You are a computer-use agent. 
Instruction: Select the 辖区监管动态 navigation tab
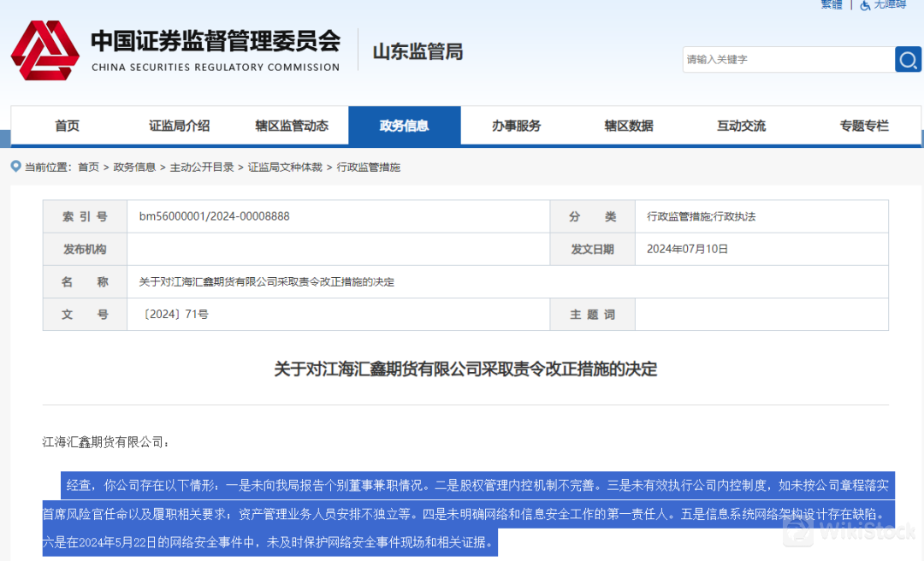tap(292, 126)
